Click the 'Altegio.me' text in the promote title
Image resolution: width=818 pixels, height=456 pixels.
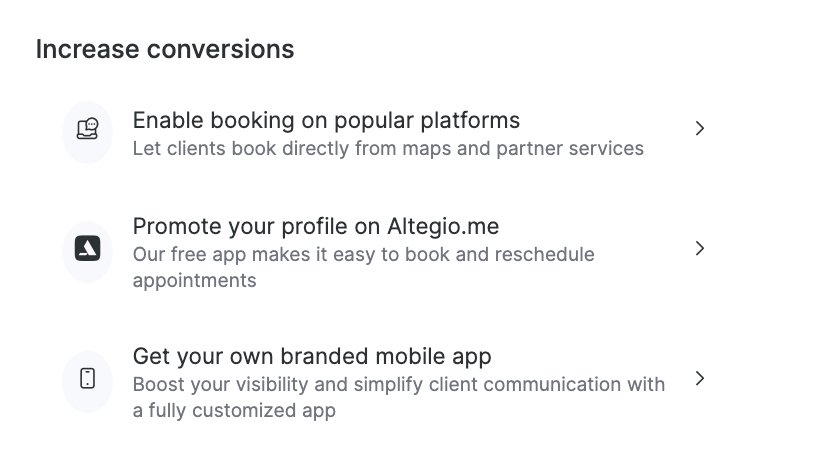pos(441,226)
